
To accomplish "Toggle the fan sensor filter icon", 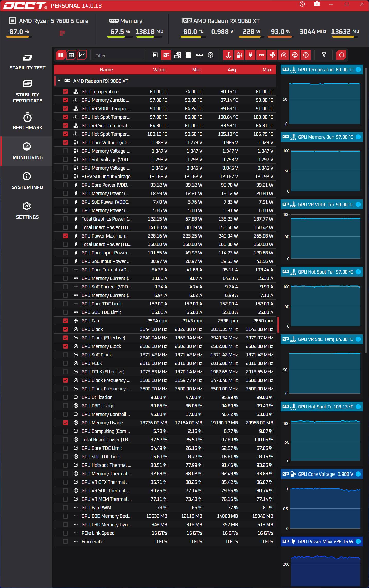I will coord(273,55).
